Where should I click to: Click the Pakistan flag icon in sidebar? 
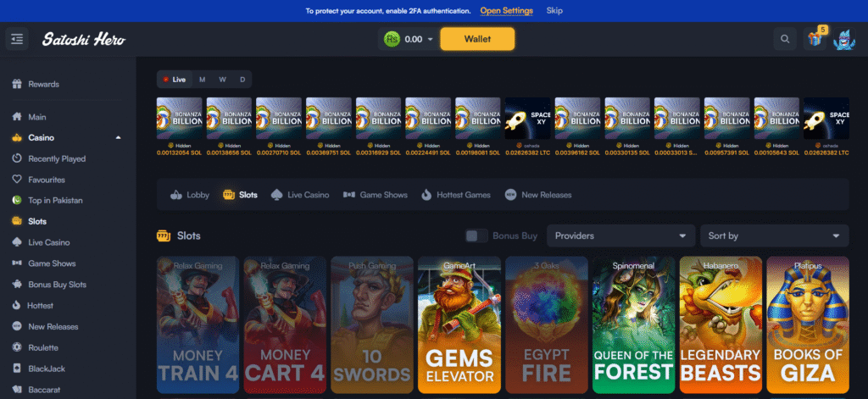[17, 200]
